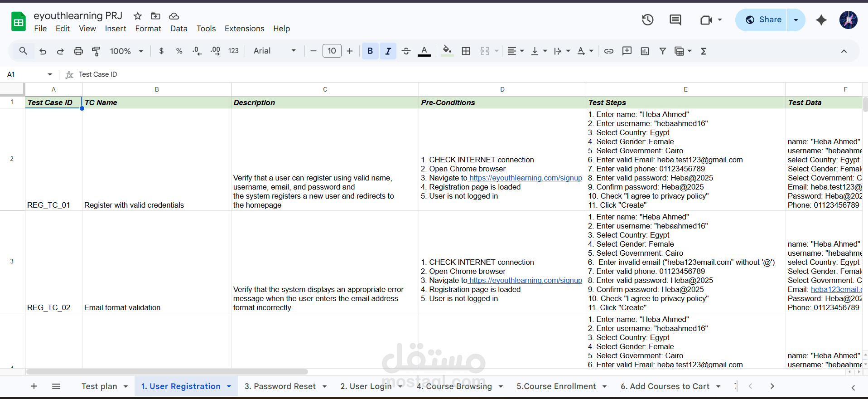Decrease font size with minus button
868x399 pixels.
[313, 51]
